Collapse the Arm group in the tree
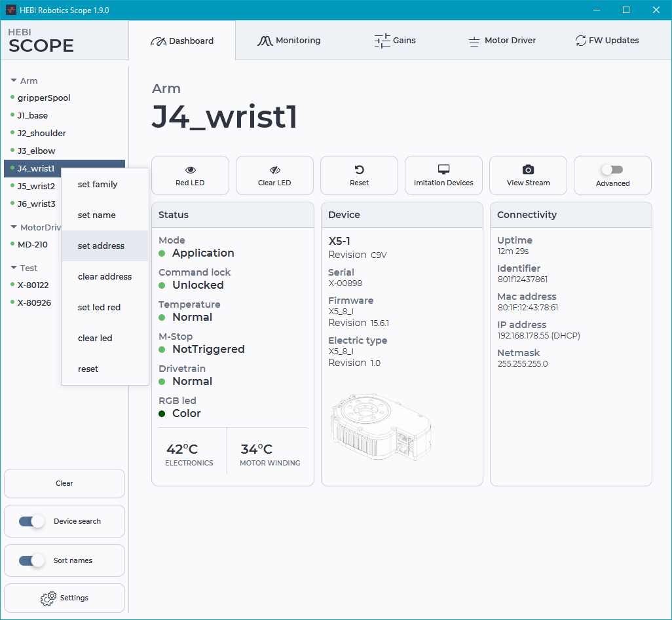The image size is (672, 620). 14,81
